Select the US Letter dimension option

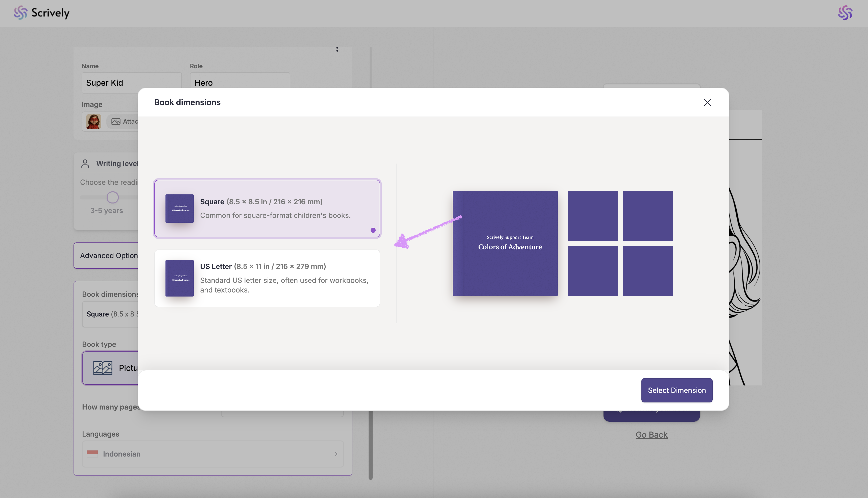pos(267,278)
